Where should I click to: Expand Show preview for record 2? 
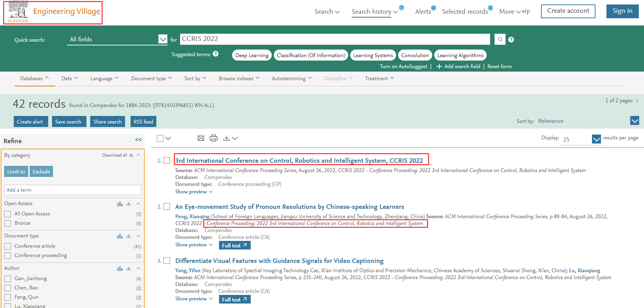click(x=194, y=245)
